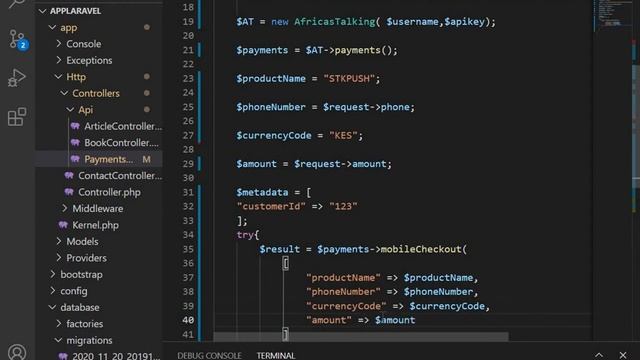Collapse the Api folder

tap(70, 109)
